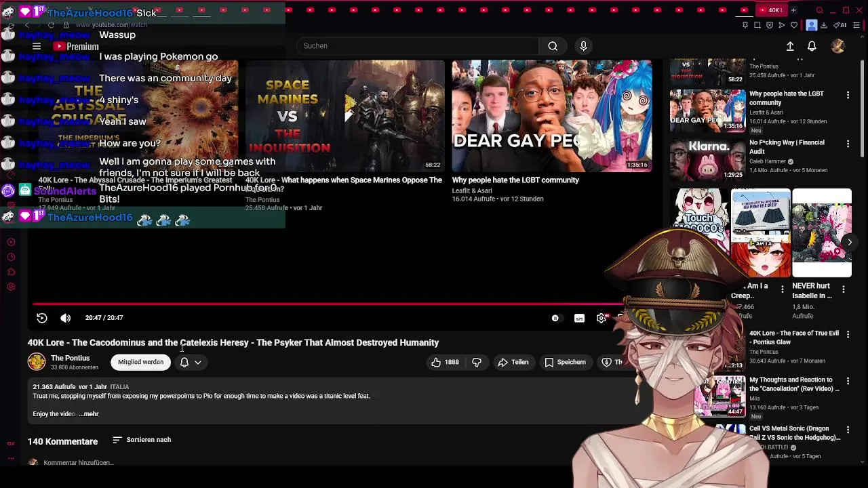This screenshot has width=868, height=488.
Task: Click the video title '40K Lore - The Cacodominus'
Action: click(233, 343)
